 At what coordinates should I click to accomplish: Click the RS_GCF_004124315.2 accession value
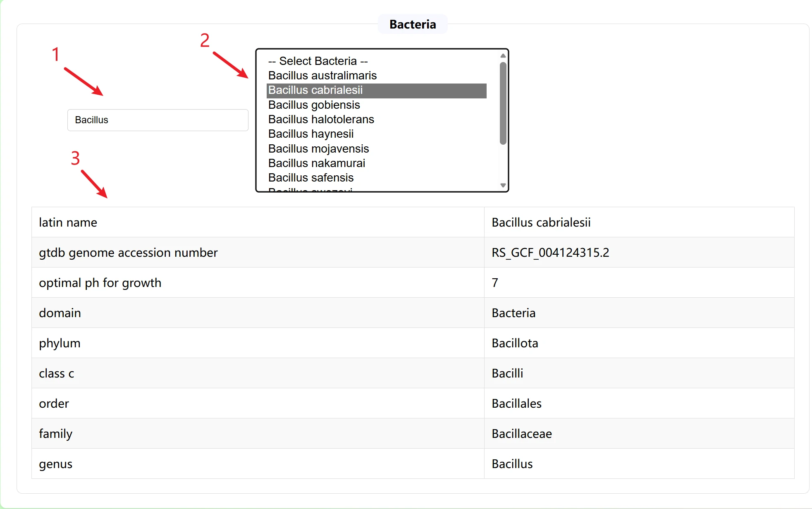click(x=550, y=253)
